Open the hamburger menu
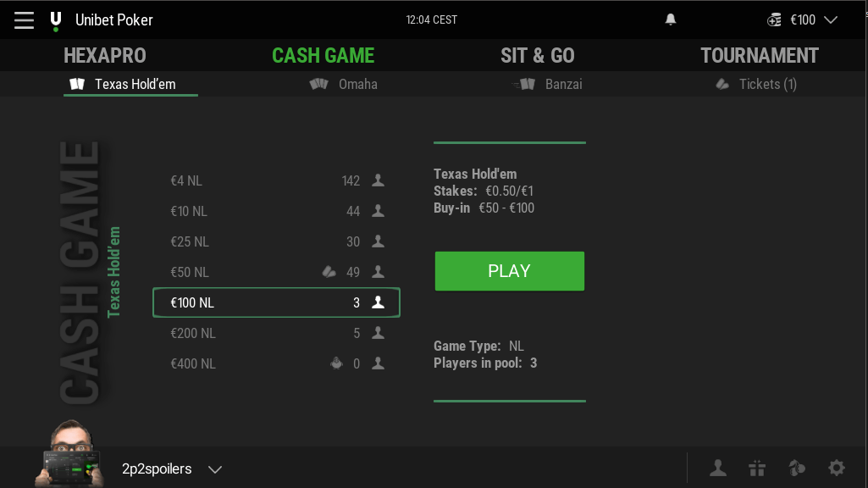This screenshot has width=868, height=488. coord(23,19)
